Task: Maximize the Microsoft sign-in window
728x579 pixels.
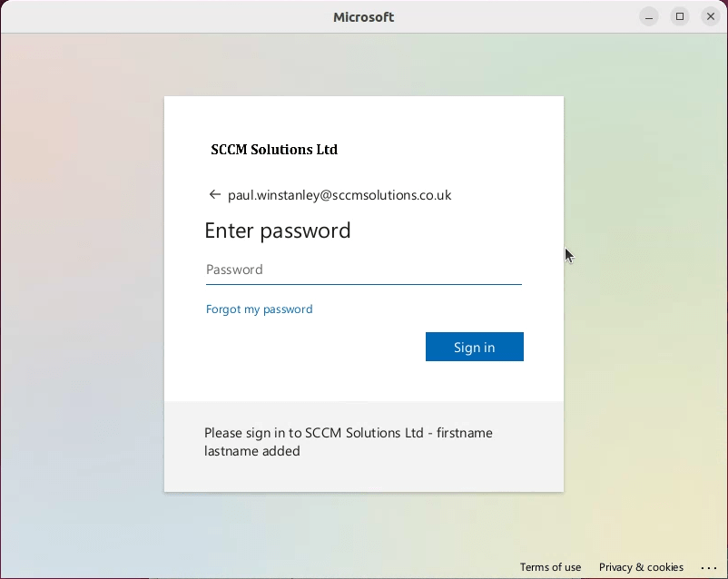Action: click(679, 16)
